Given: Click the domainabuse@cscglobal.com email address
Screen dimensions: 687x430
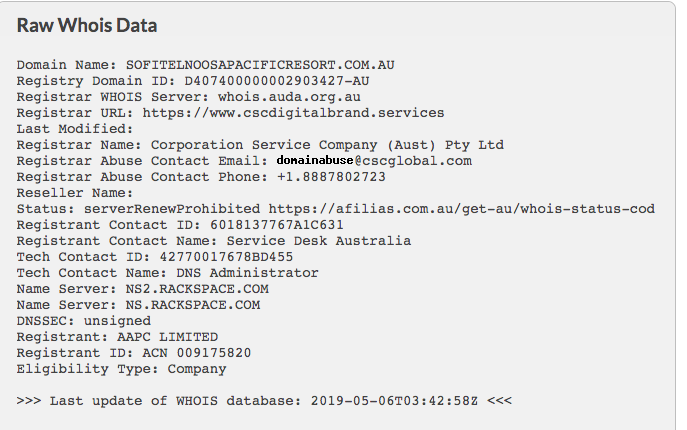Looking at the screenshot, I should [x=373, y=161].
